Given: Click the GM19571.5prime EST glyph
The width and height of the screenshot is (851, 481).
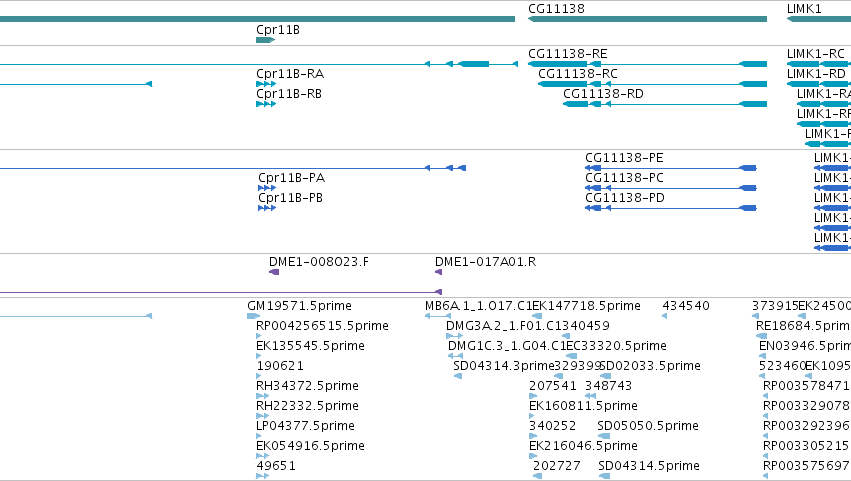Looking at the screenshot, I should click(253, 316).
